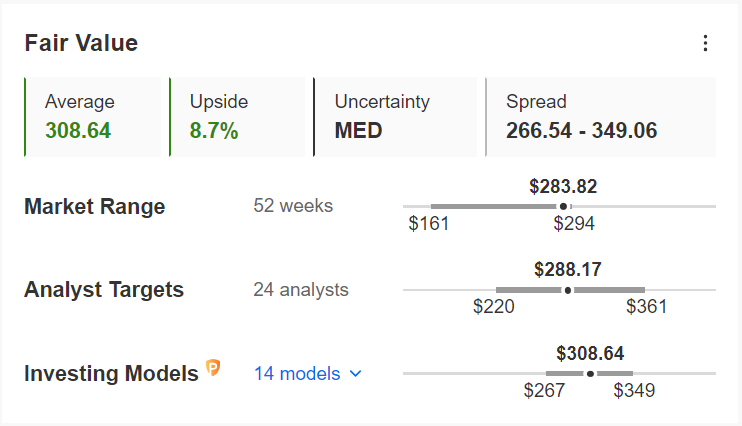The height and width of the screenshot is (426, 742).
Task: Click the 52 weeks text
Action: (293, 206)
